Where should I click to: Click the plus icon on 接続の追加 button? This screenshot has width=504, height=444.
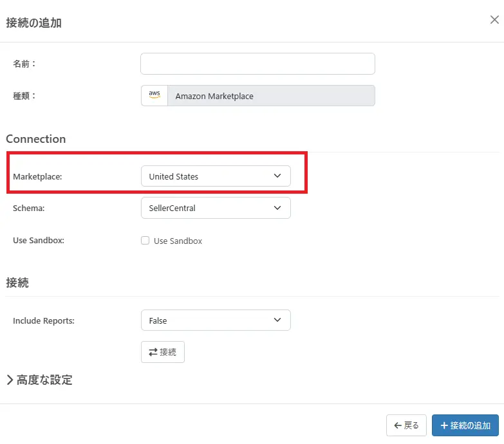tap(444, 425)
